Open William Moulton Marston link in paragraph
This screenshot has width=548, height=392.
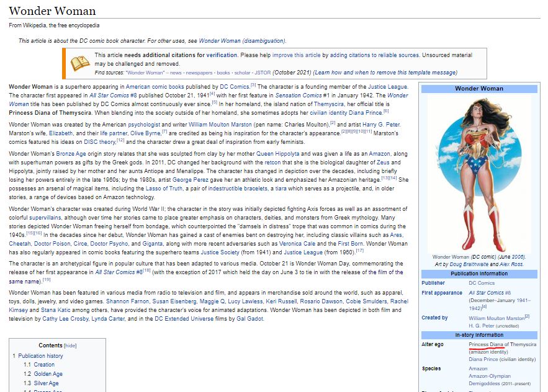click(220, 125)
